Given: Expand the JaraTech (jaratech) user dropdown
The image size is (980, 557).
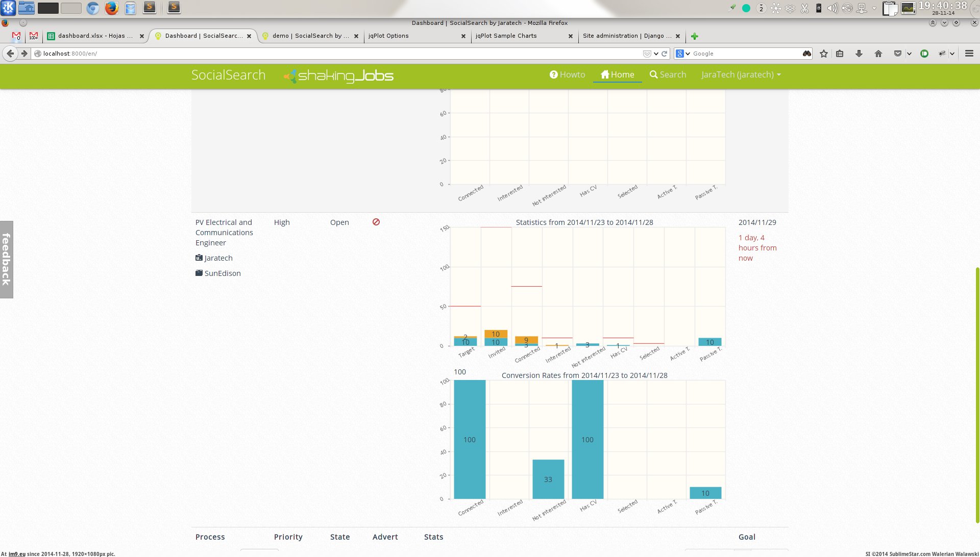Looking at the screenshot, I should pyautogui.click(x=741, y=74).
